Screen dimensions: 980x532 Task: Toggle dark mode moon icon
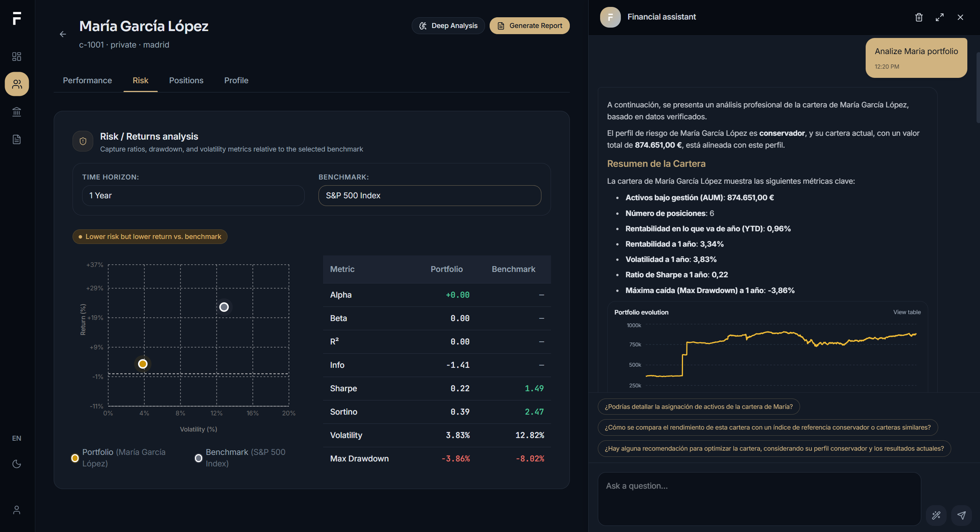[16, 464]
